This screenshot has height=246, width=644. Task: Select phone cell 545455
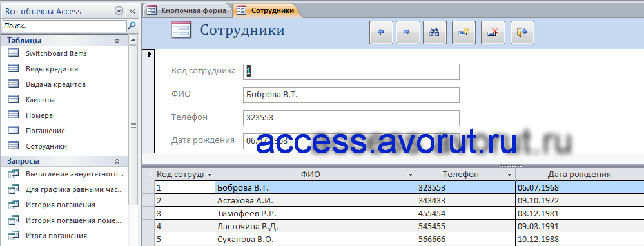coord(465,227)
